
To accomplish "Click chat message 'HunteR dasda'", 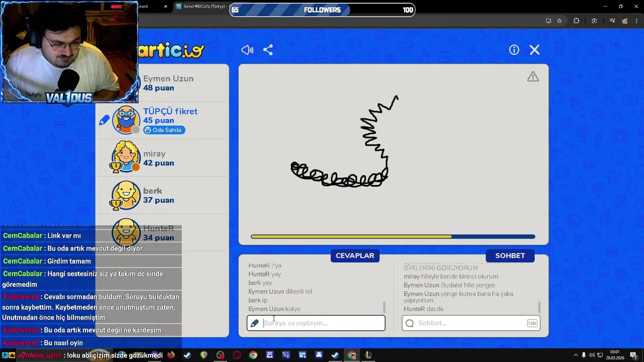I will pyautogui.click(x=424, y=309).
